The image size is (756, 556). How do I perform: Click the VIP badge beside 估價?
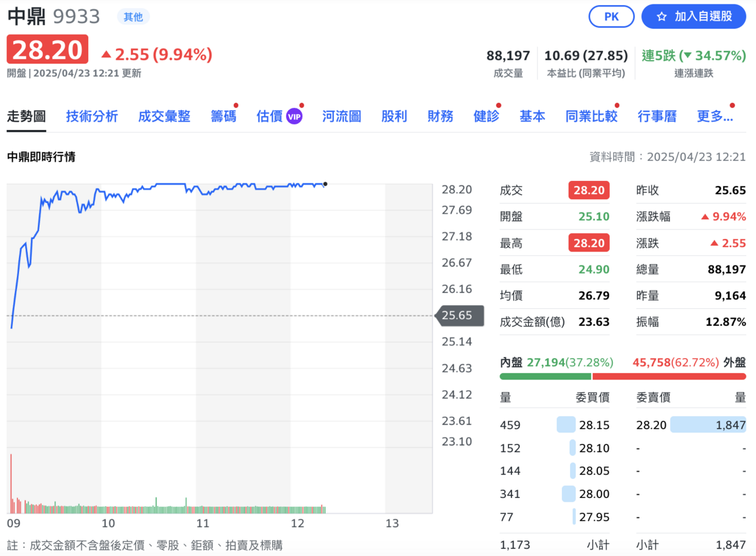pyautogui.click(x=294, y=117)
